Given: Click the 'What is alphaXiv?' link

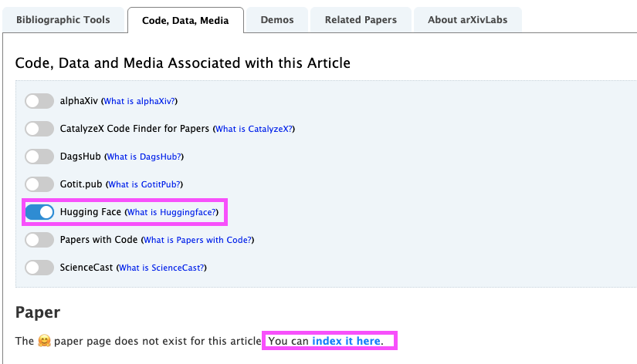Looking at the screenshot, I should pos(140,101).
